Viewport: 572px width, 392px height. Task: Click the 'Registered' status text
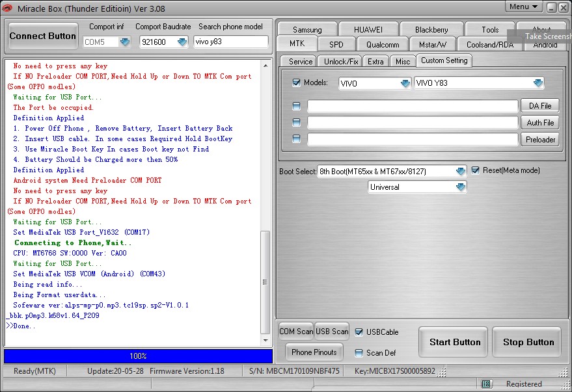[x=524, y=384]
